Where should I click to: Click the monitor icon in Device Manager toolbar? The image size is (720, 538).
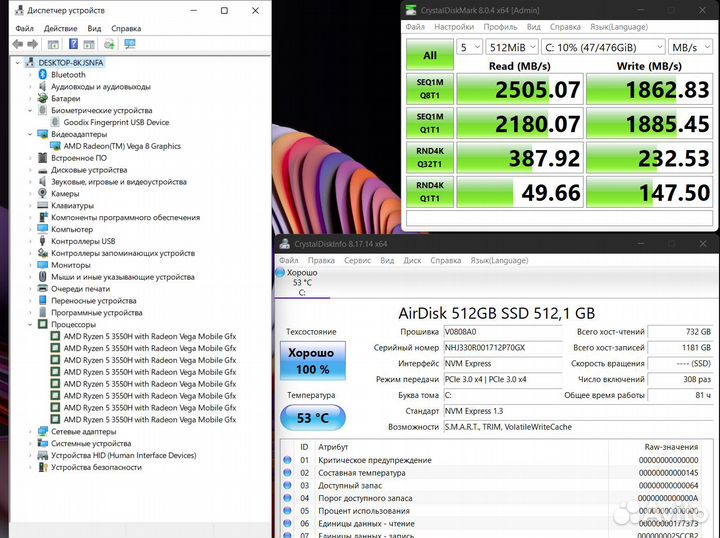130,44
